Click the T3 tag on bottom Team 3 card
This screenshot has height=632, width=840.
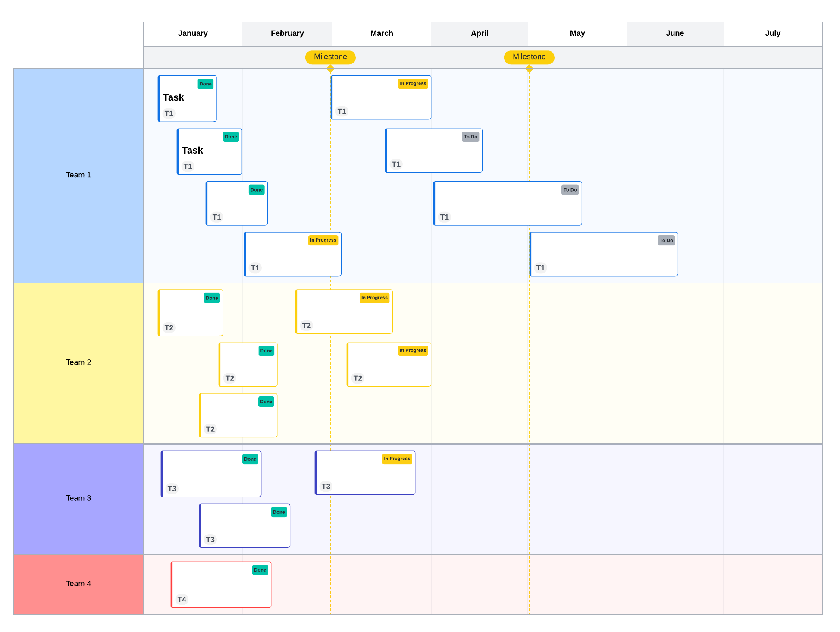tap(210, 539)
